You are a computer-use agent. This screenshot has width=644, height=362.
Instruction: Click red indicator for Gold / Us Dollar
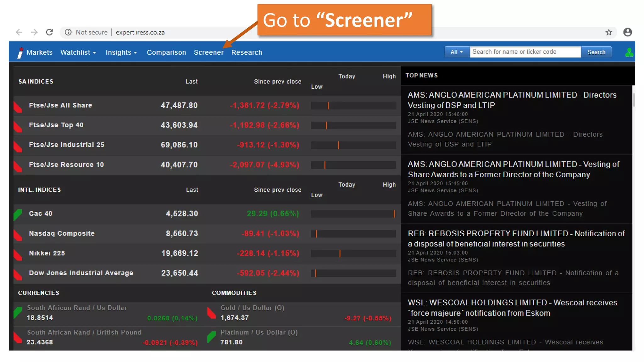coord(212,313)
